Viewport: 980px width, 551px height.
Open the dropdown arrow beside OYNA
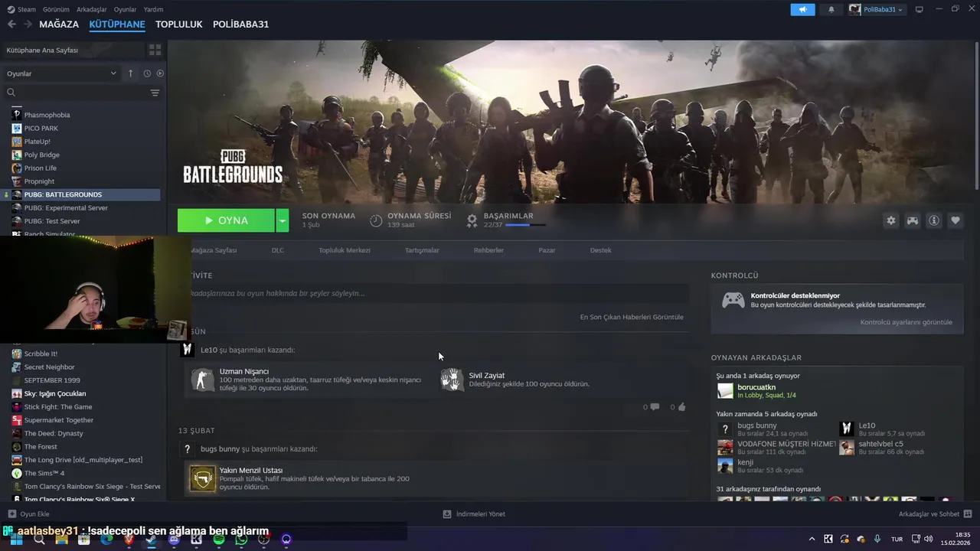click(x=283, y=220)
